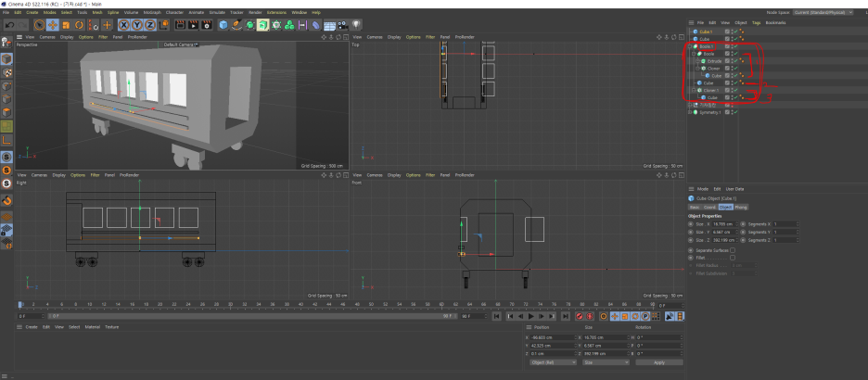This screenshot has width=868, height=380.
Task: Click the Light bulb icon
Action: pyautogui.click(x=357, y=25)
